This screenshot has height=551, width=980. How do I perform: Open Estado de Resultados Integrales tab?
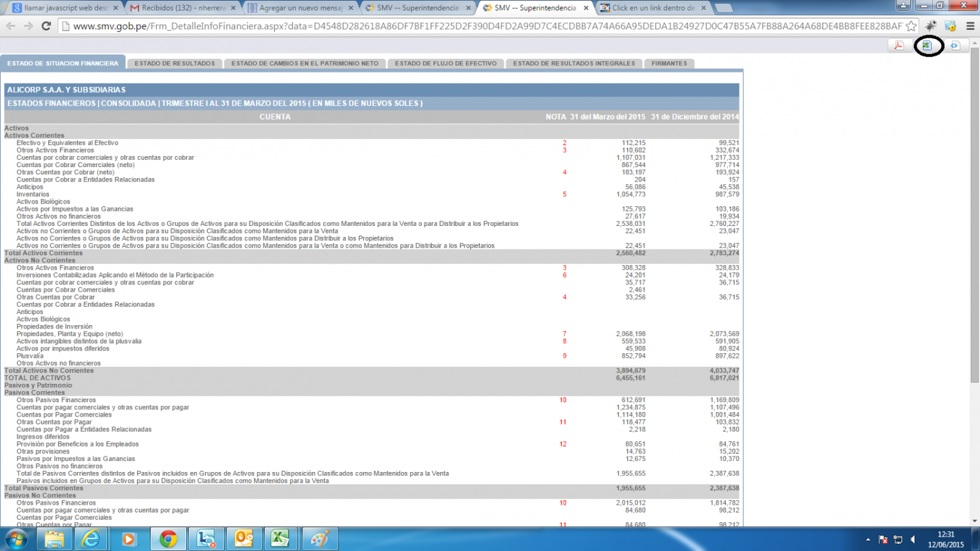click(574, 63)
